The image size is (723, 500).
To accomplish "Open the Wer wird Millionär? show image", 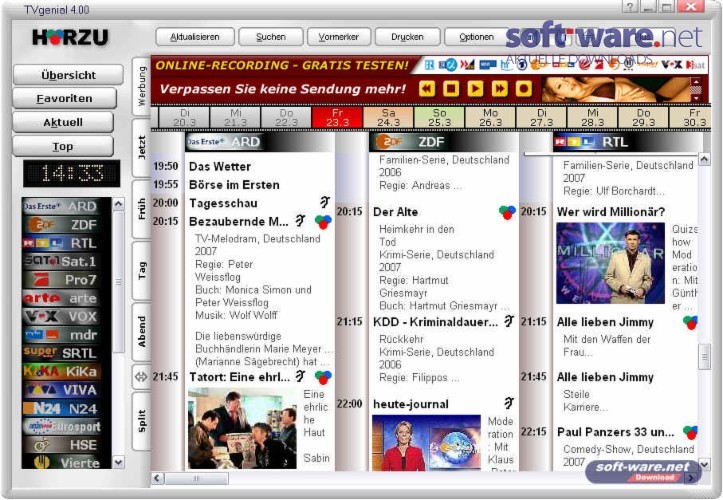I will [610, 263].
